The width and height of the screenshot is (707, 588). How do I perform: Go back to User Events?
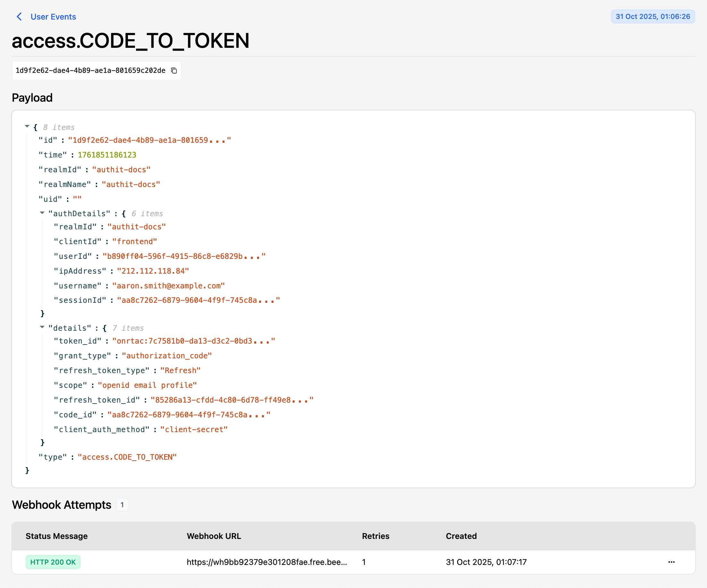pyautogui.click(x=53, y=16)
